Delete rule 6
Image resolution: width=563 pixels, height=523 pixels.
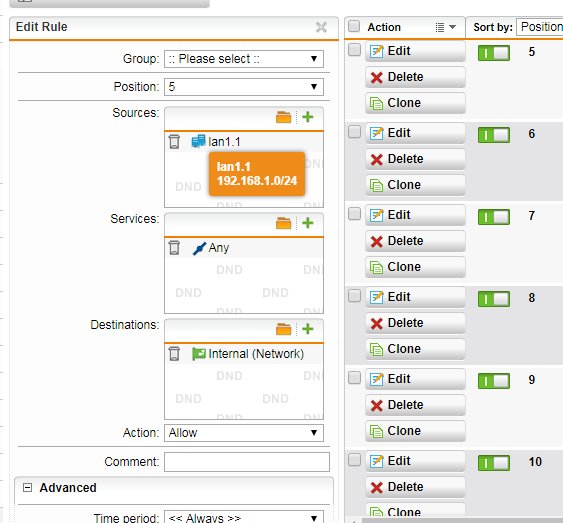[415, 159]
